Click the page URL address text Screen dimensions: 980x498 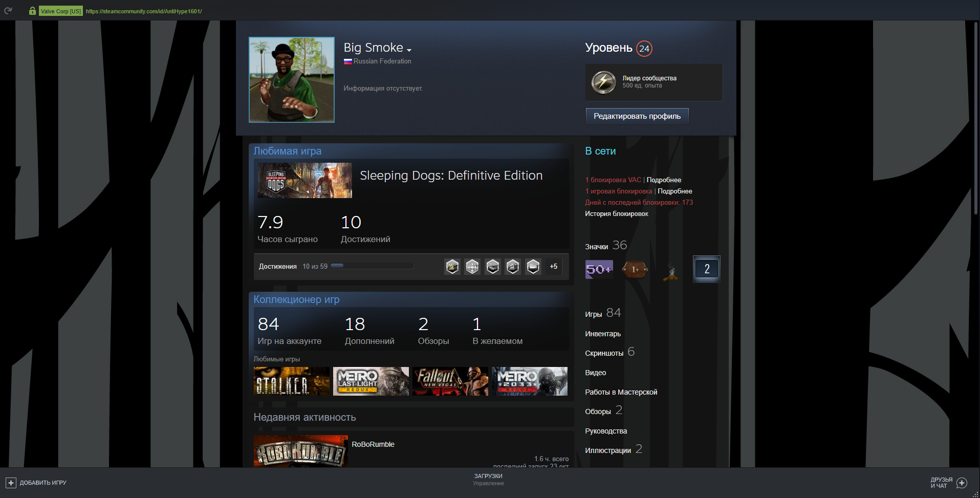coord(144,11)
